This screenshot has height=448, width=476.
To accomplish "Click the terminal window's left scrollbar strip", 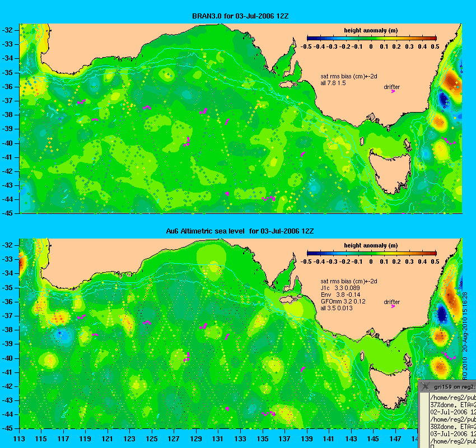I will [424, 420].
